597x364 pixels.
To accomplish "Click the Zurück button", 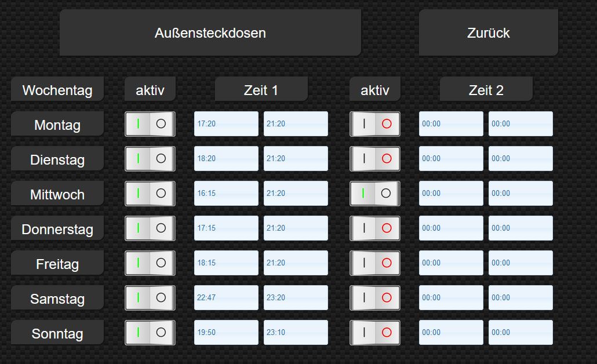I will (x=488, y=33).
